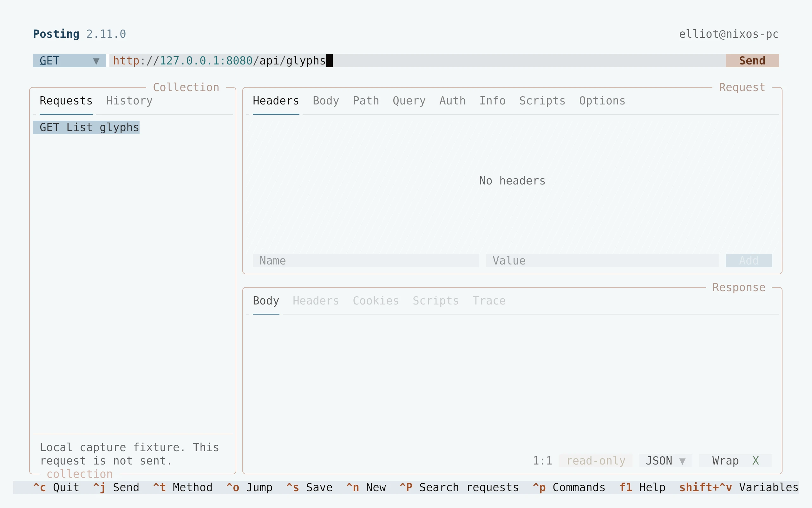Click ^s Save in the footer
The height and width of the screenshot is (508, 812).
[x=309, y=487]
